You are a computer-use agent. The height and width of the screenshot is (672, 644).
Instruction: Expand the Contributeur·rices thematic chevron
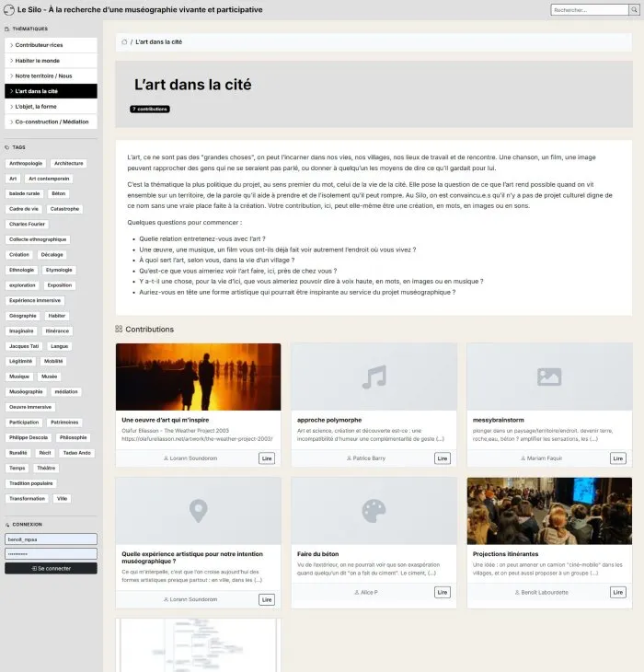click(x=11, y=45)
